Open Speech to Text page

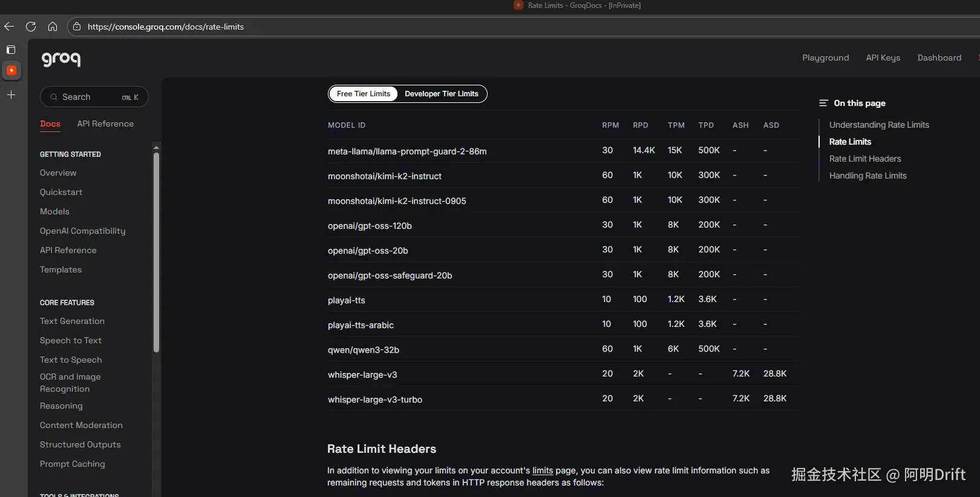71,340
